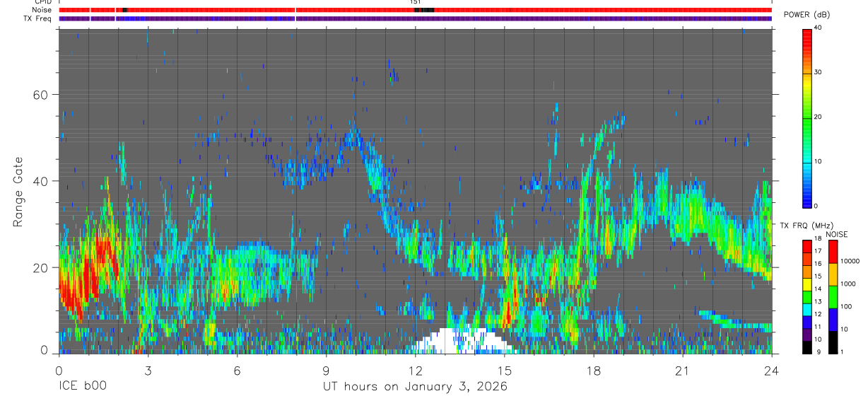868x401 pixels.
Task: Click the purple TX Freq strip above the plot
Action: tap(415, 18)
